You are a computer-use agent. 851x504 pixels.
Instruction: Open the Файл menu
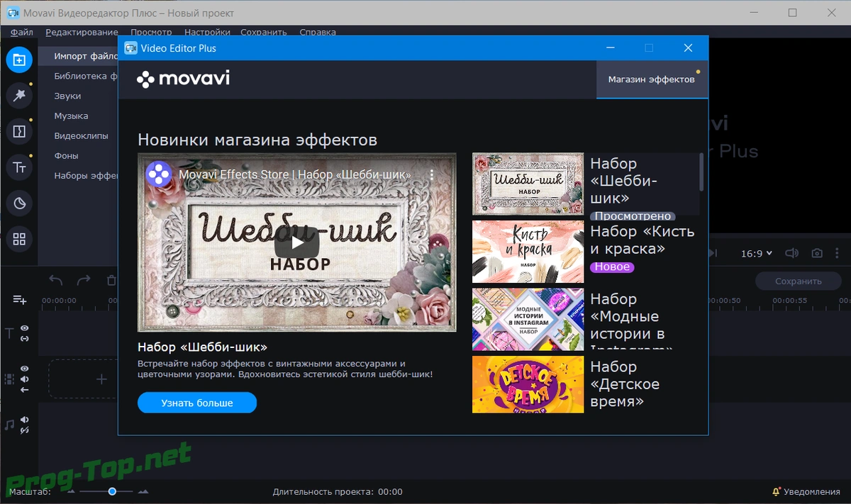(22, 32)
